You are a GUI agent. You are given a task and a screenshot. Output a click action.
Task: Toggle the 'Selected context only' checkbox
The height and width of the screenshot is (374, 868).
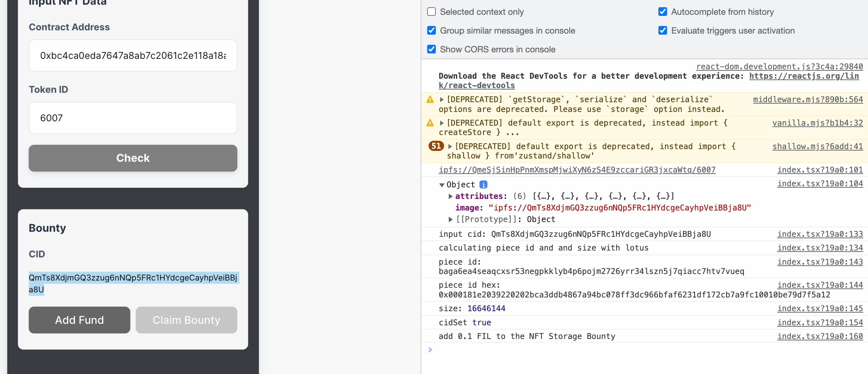431,12
